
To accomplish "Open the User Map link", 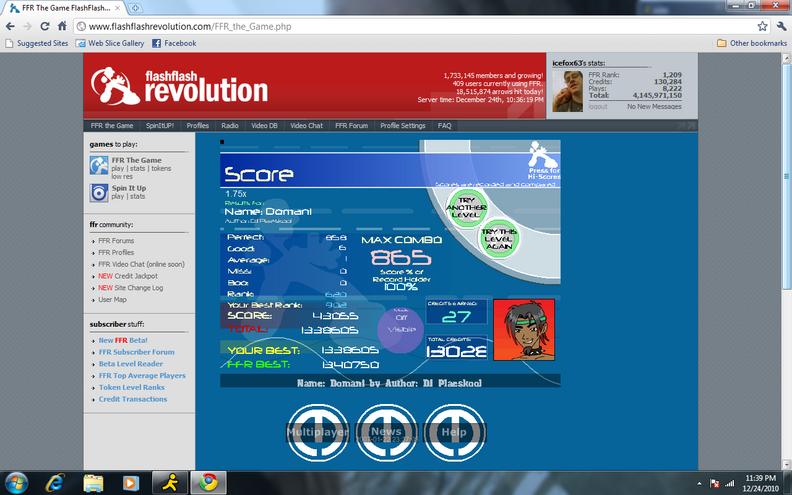I will (x=112, y=300).
